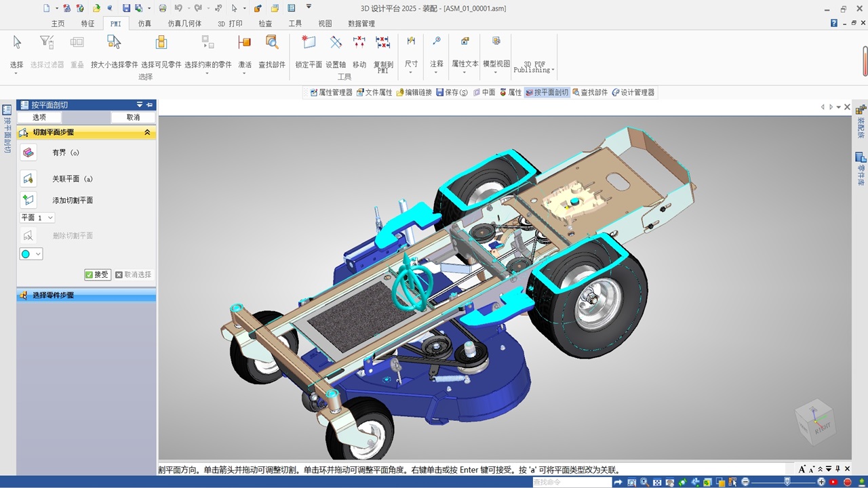
Task: Toggle the panel auto-hide pin
Action: tap(150, 105)
